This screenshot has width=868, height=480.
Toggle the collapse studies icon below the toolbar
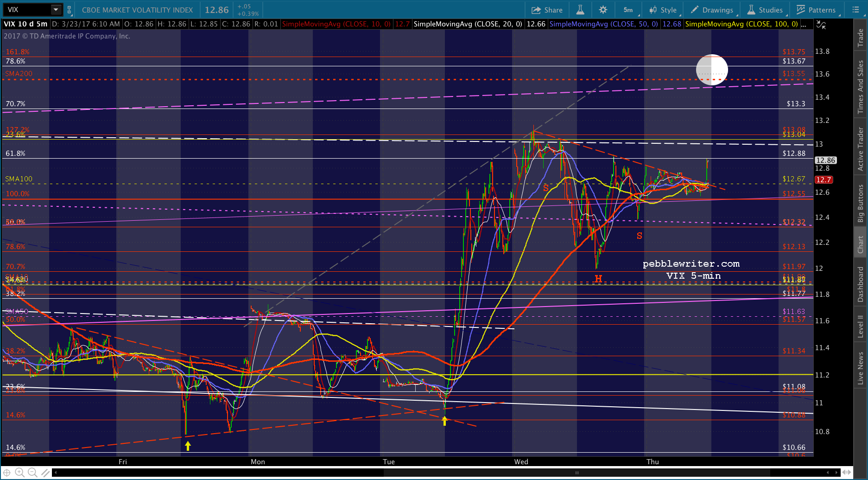821,25
